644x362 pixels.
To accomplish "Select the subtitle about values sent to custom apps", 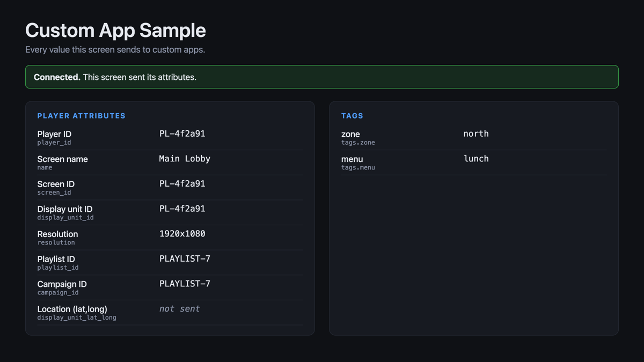I will click(x=115, y=50).
